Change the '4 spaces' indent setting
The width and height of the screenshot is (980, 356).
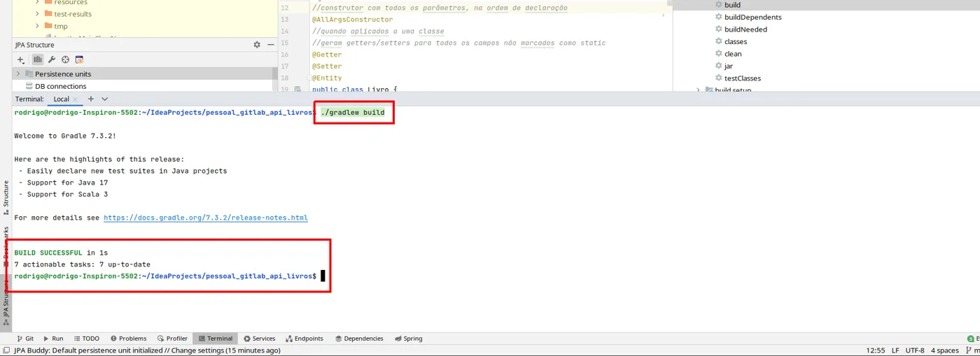tap(944, 350)
